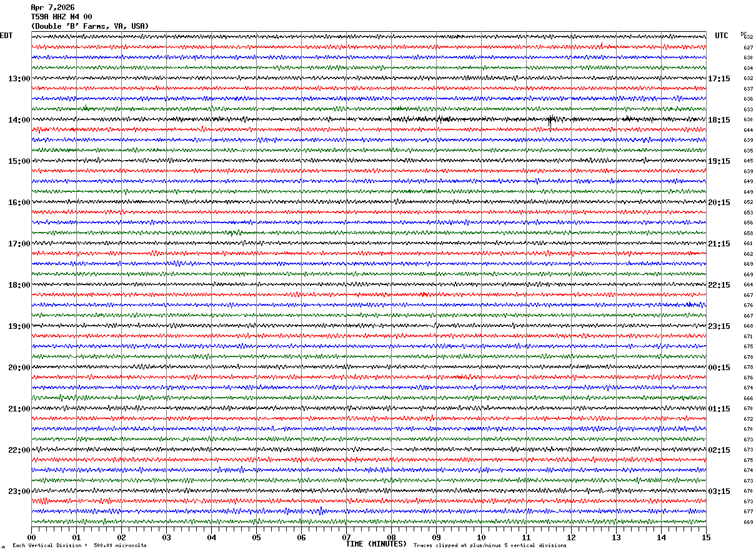Click minute 05 on the time axis
The image size is (756, 554).
point(256,538)
